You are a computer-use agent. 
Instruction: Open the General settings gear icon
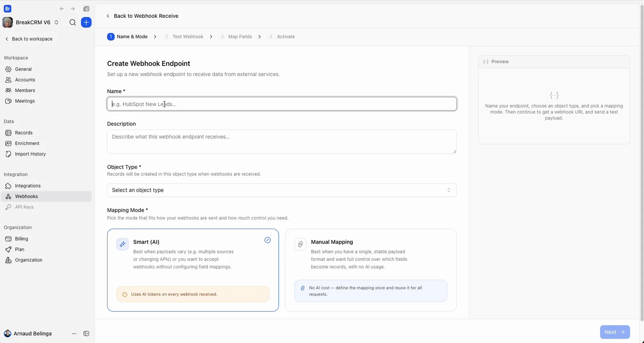(x=8, y=69)
